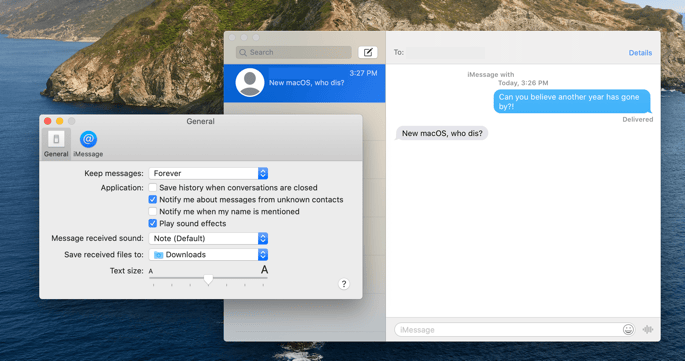This screenshot has height=361, width=685.
Task: Click the Details link in Messages window
Action: [x=640, y=53]
